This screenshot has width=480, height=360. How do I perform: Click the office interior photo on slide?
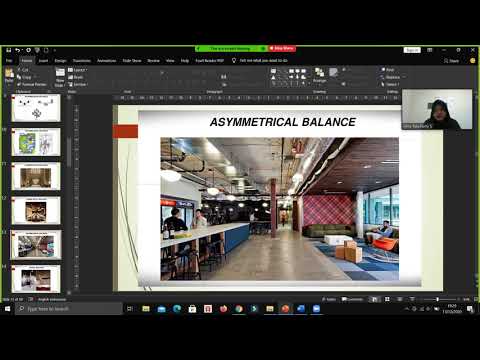pos(279,209)
